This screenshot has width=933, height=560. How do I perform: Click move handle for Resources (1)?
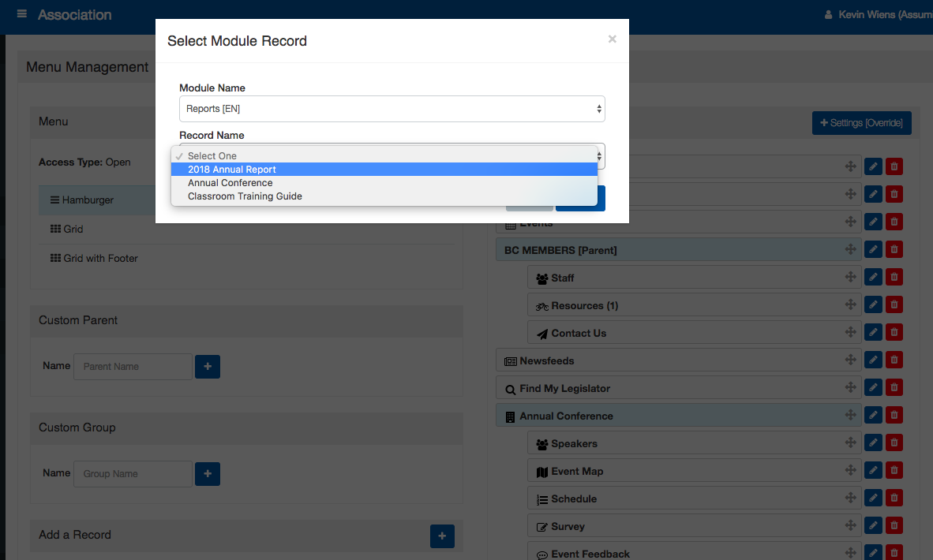tap(850, 304)
